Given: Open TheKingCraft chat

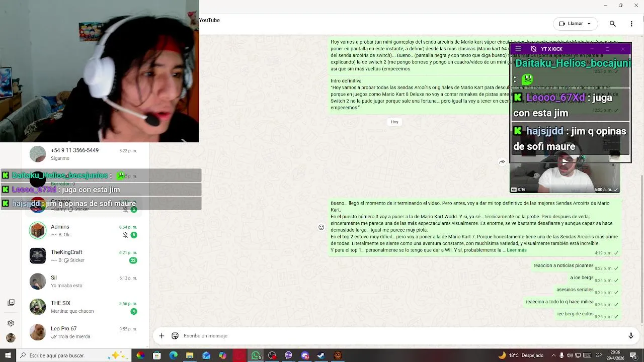Looking at the screenshot, I should [x=83, y=256].
